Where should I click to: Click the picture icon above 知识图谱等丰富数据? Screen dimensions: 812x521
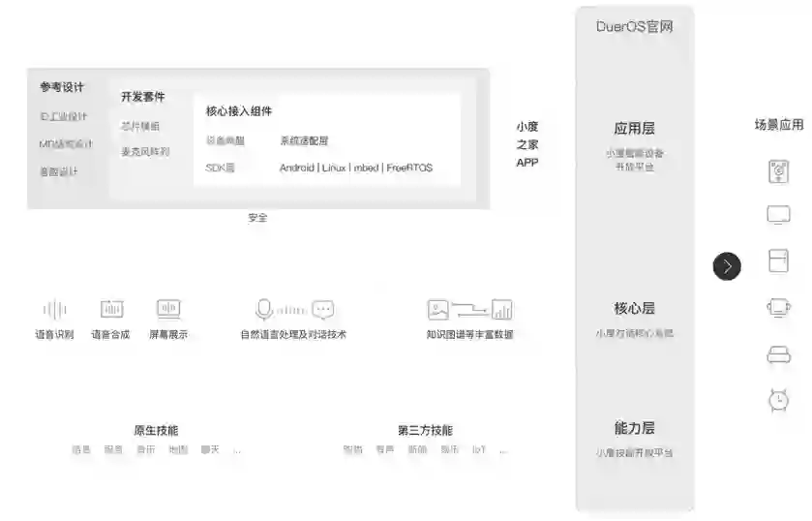click(x=438, y=310)
